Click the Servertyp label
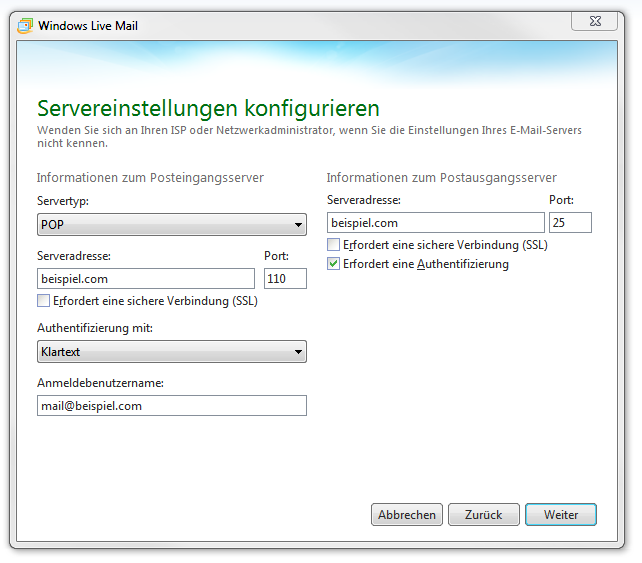 tap(63, 201)
